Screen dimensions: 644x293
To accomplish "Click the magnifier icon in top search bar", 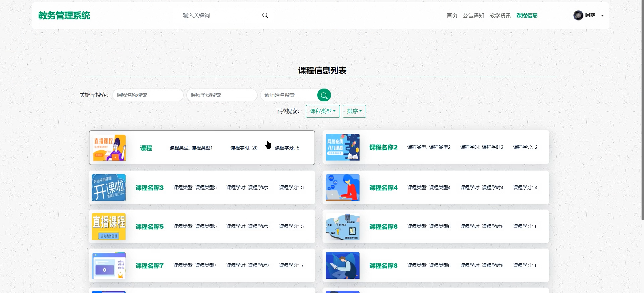I will [265, 15].
